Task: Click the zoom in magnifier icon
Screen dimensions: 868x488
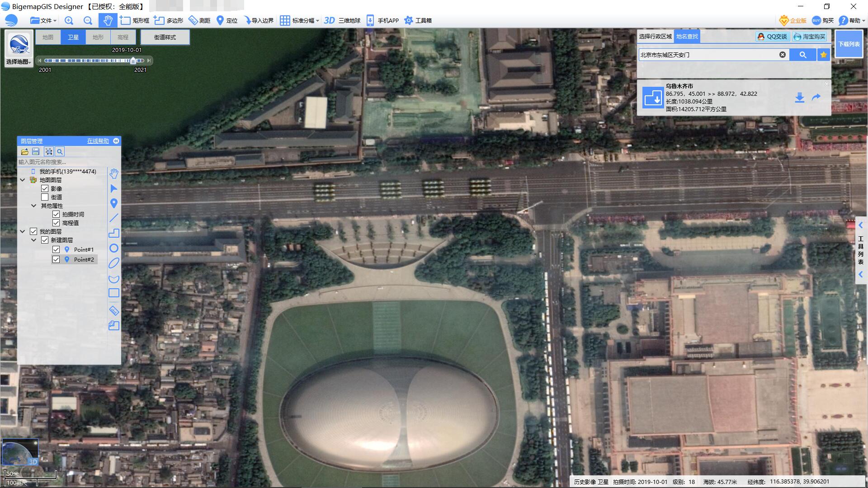Action: coord(69,20)
